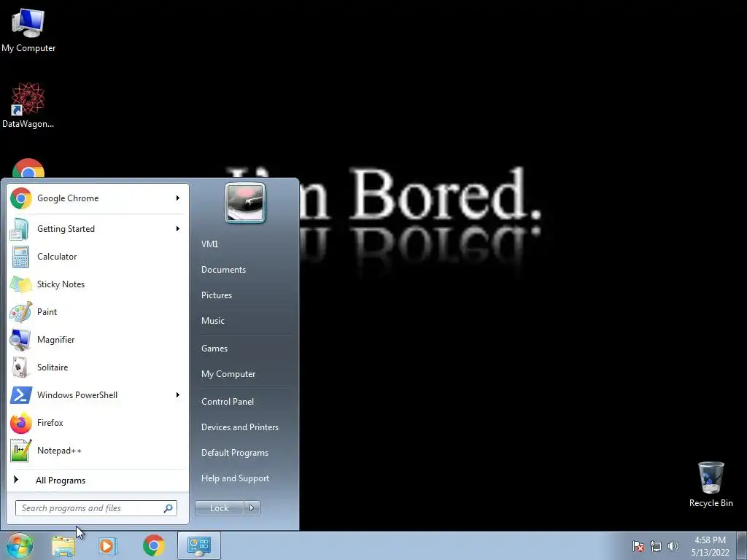Open Music from Start menu

pyautogui.click(x=212, y=321)
